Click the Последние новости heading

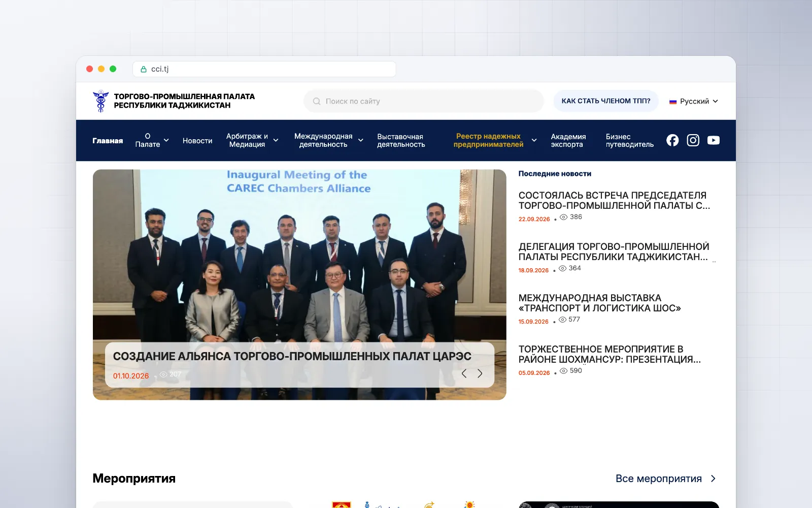pos(555,174)
